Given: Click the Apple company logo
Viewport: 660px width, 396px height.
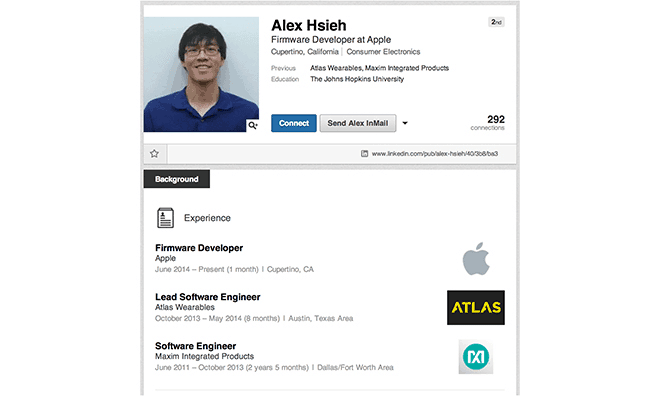Looking at the screenshot, I should click(476, 258).
